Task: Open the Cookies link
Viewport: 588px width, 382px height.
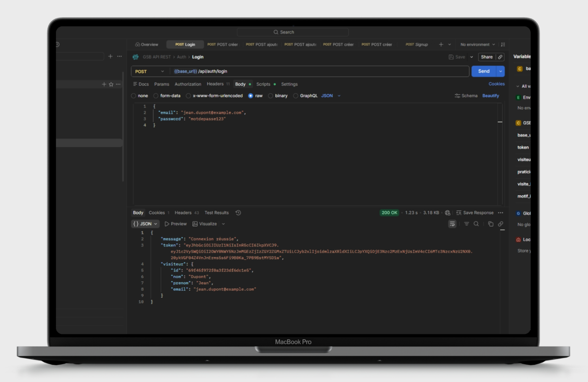Action: coord(496,84)
